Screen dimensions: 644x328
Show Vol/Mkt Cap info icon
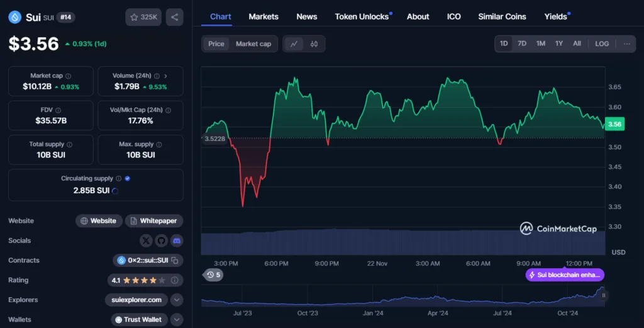click(168, 110)
